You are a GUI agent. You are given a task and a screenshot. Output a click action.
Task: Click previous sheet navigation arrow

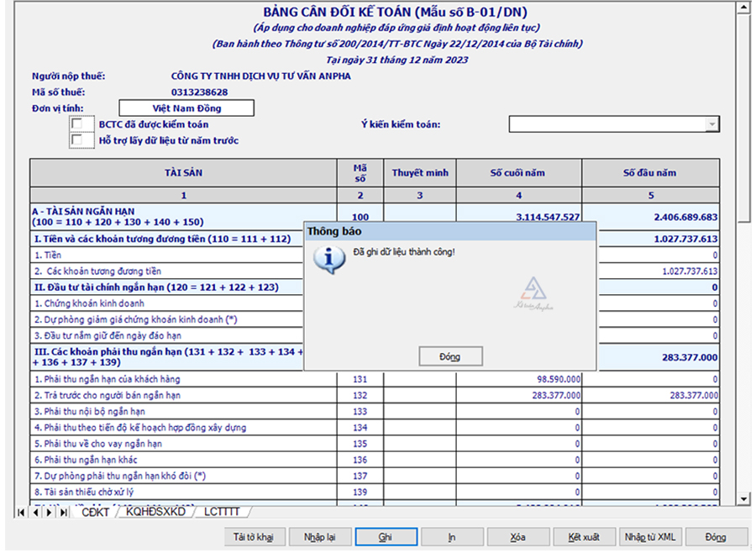(x=36, y=512)
